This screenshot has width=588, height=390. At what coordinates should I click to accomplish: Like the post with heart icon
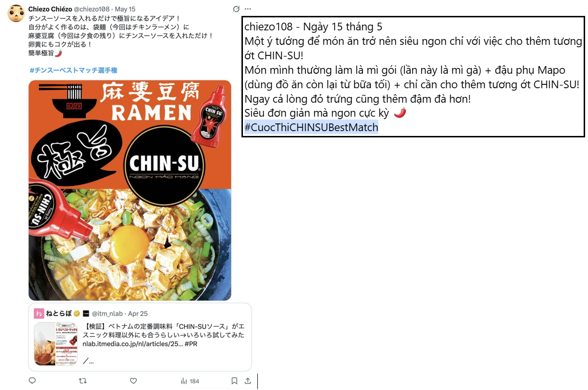(134, 381)
